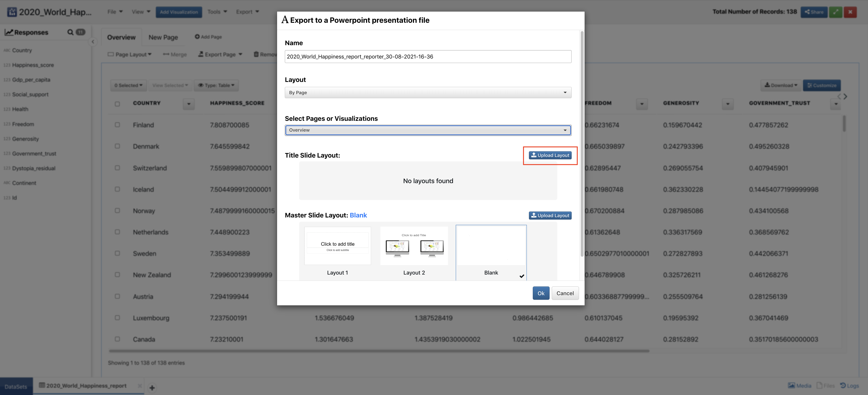Click Upload Layout for Master Slide Layout

(550, 216)
